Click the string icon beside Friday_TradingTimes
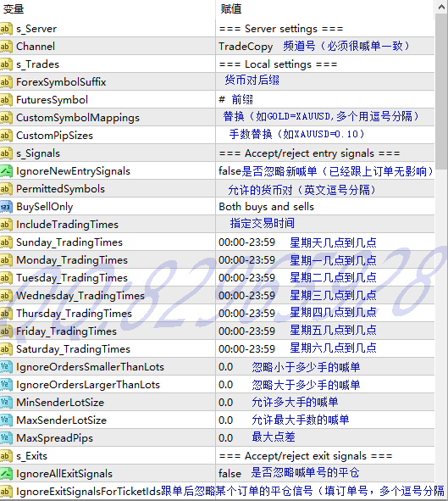448x501 pixels. 6,331
